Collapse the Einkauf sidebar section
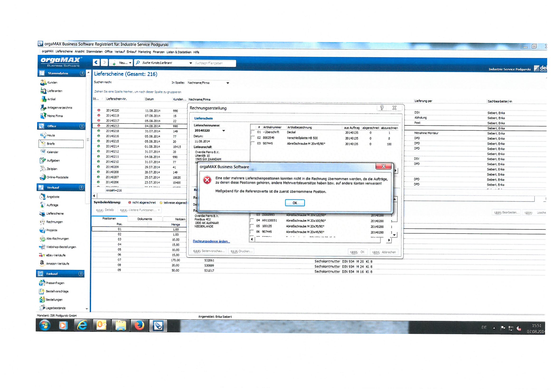555x392 pixels. [x=81, y=274]
